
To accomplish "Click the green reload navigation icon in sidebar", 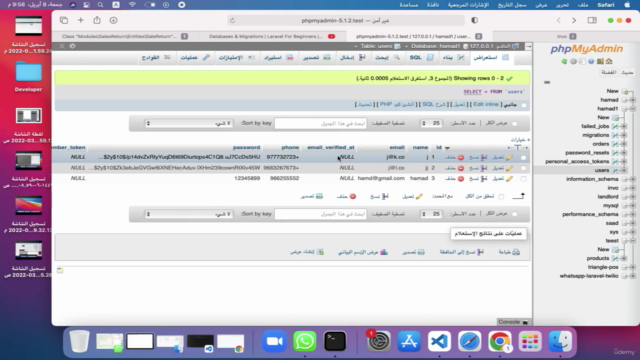I will 564,62.
